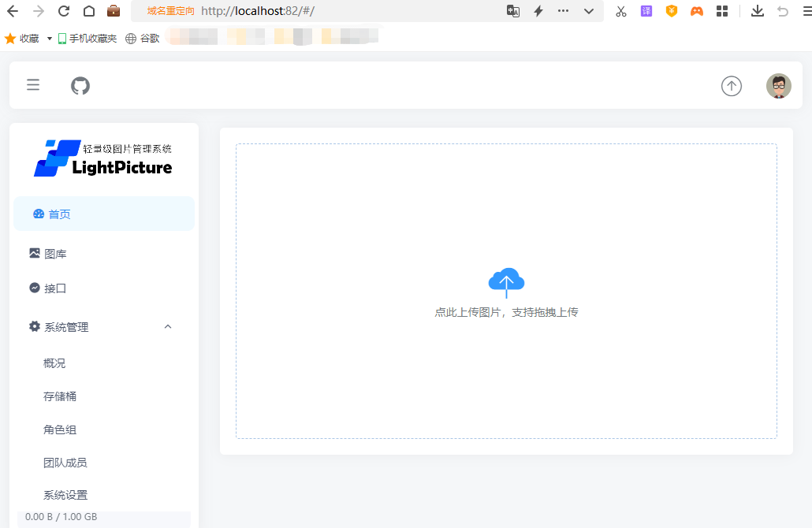Viewport: 812px width, 528px height.
Task: Click the upload arrow circle icon in header
Action: [731, 86]
